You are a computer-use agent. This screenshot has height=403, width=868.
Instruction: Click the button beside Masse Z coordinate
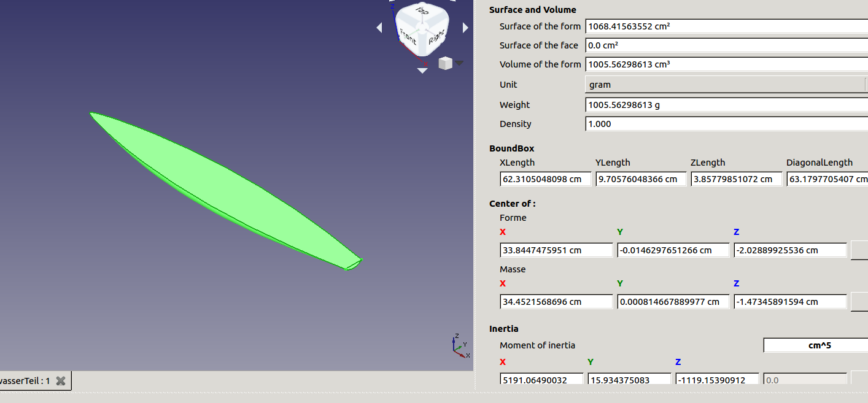coord(859,302)
